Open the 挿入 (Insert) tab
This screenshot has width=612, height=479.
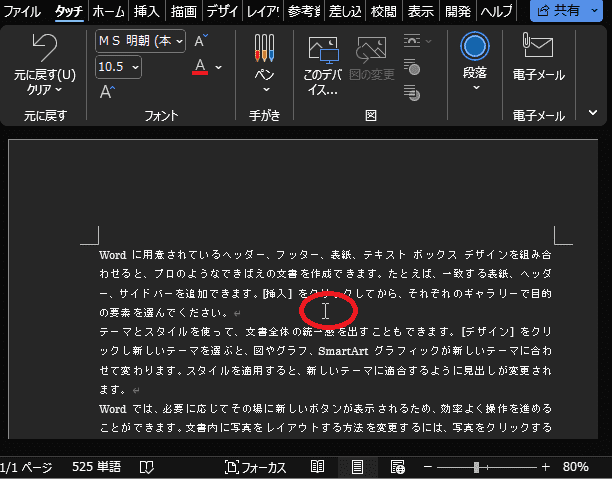pos(147,12)
